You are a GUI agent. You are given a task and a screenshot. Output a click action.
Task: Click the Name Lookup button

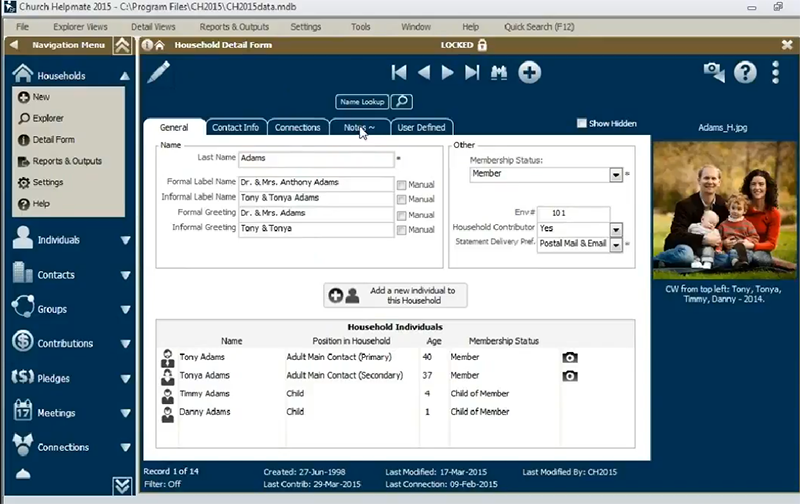362,102
